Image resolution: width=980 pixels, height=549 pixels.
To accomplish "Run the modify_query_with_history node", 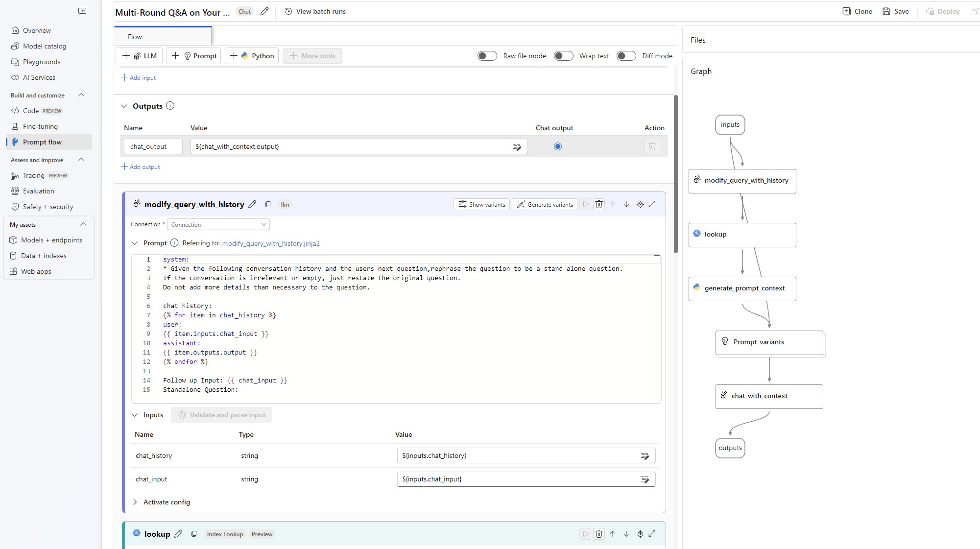I will (585, 204).
